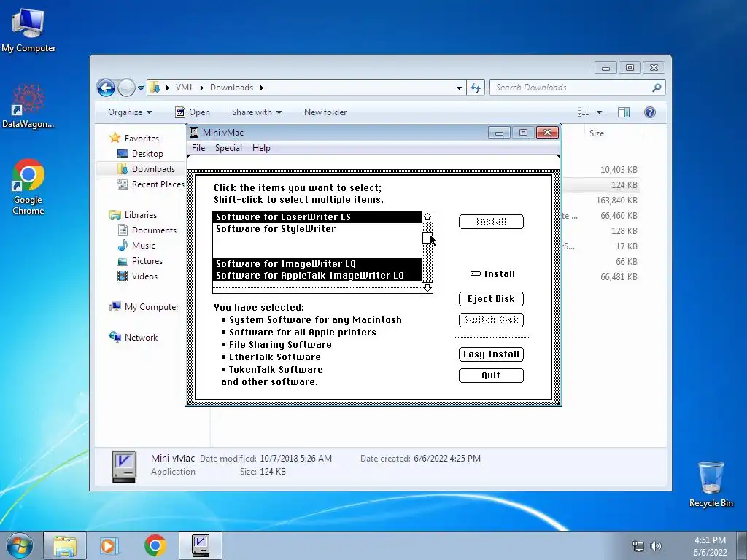
Task: Click the network tray icon
Action: click(638, 546)
